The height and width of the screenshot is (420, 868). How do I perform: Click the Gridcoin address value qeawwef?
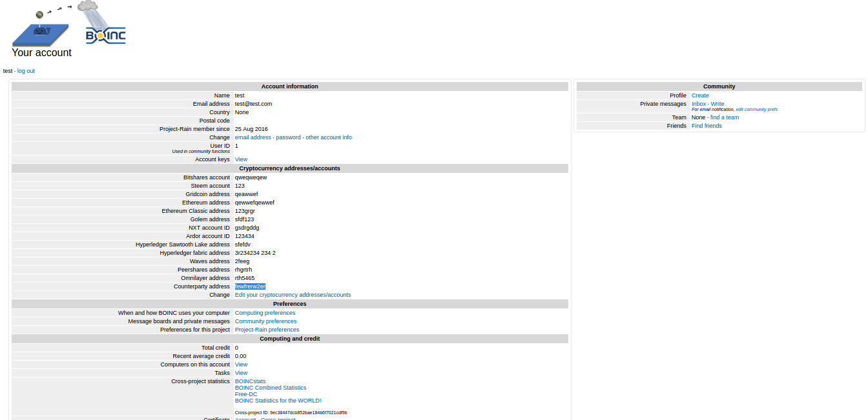pos(246,194)
